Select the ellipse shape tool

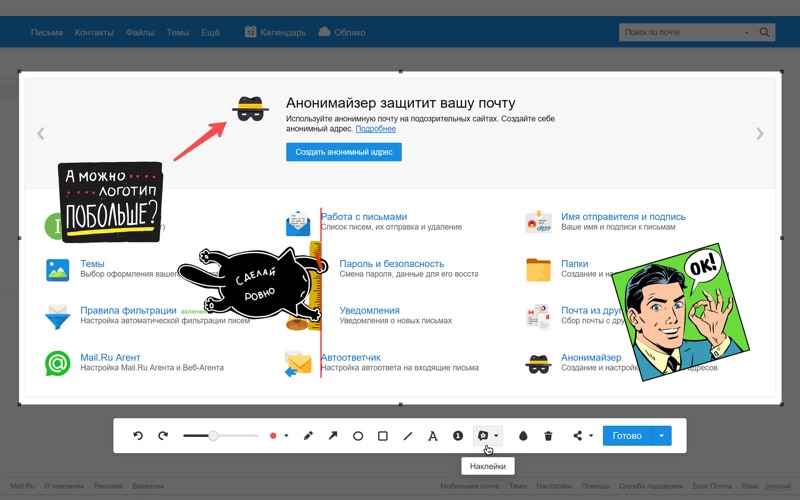tap(358, 436)
